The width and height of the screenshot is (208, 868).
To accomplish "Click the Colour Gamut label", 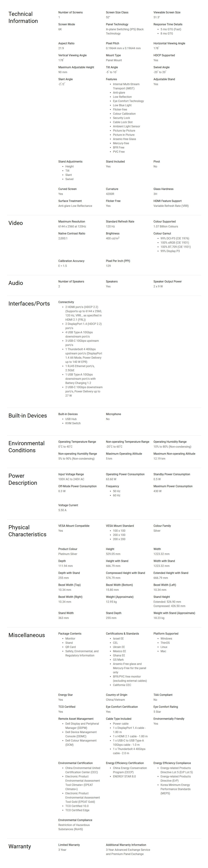I will pyautogui.click(x=162, y=234).
